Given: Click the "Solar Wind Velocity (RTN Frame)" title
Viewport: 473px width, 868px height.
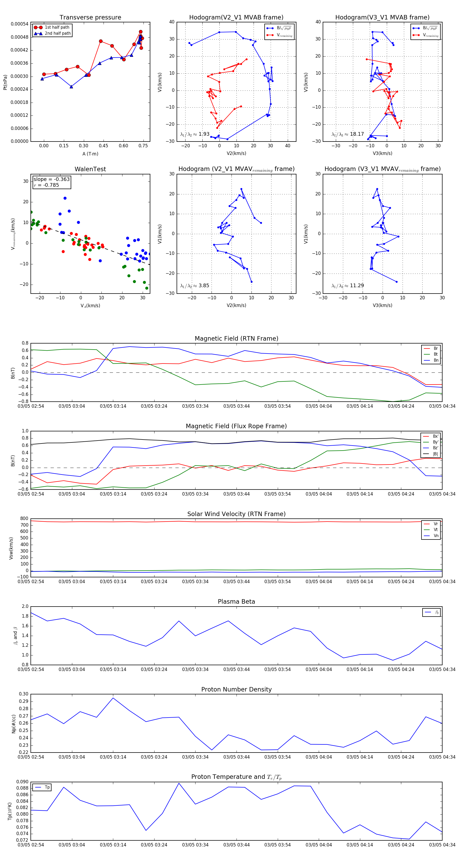Looking at the screenshot, I should coord(236,514).
